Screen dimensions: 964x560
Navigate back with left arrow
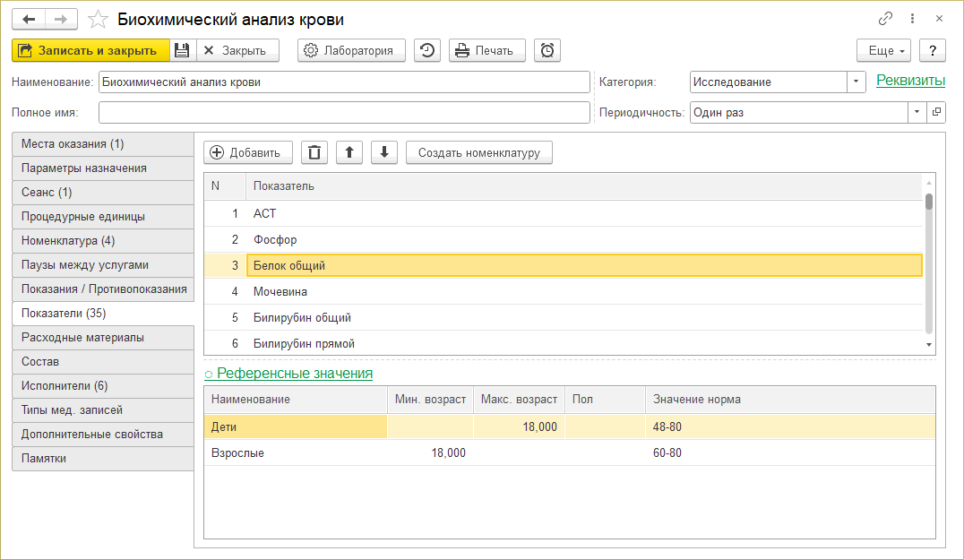(28, 19)
